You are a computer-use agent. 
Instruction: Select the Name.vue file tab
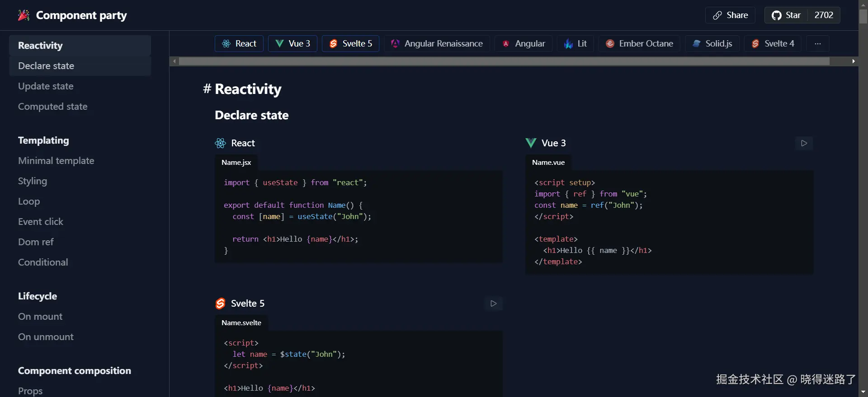548,163
